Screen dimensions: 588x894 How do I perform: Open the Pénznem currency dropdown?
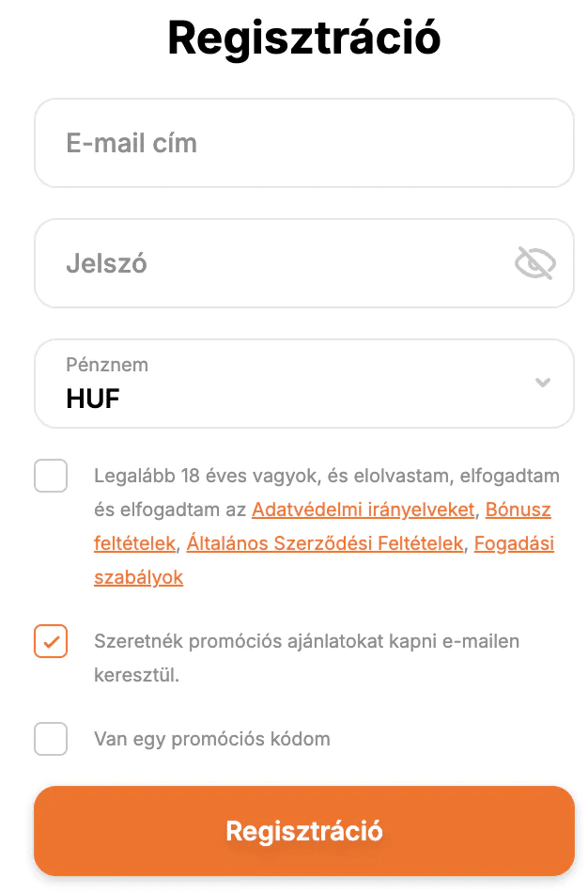coord(303,384)
